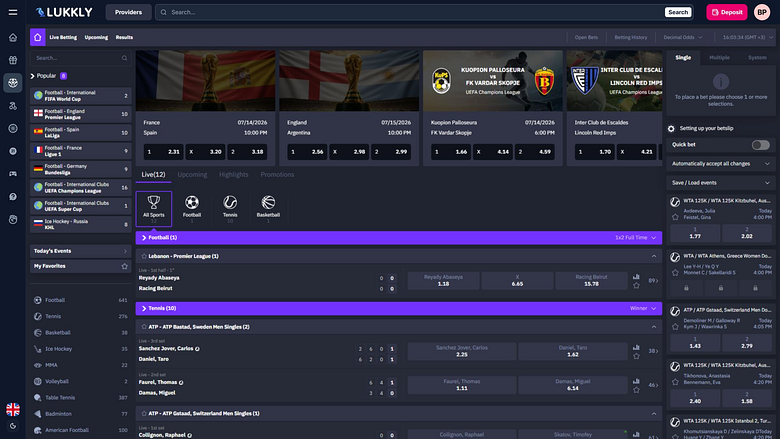The height and width of the screenshot is (439, 780).
Task: Switch to Upcoming in top navigation
Action: [x=96, y=37]
